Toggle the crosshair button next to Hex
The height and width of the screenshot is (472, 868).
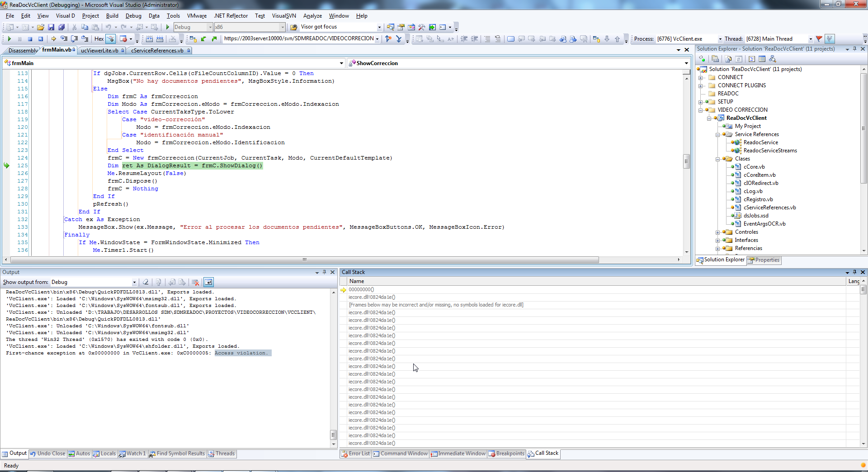point(110,39)
